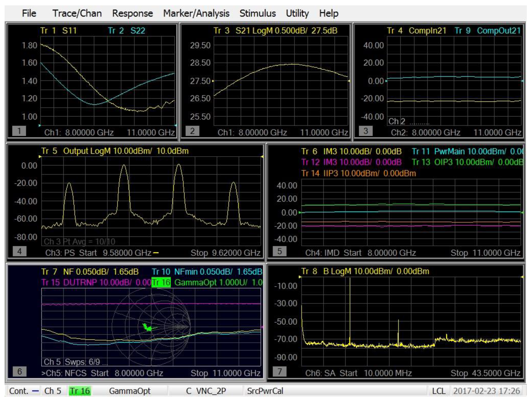Image resolution: width=532 pixels, height=402 pixels.
Task: Click GammaOpt in the status bar
Action: (130, 391)
